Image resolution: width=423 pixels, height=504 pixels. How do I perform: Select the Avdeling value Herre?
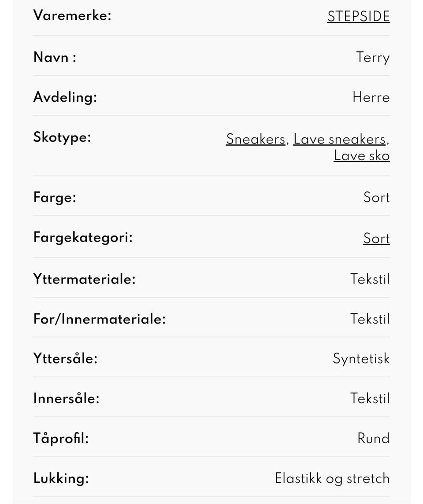point(371,97)
